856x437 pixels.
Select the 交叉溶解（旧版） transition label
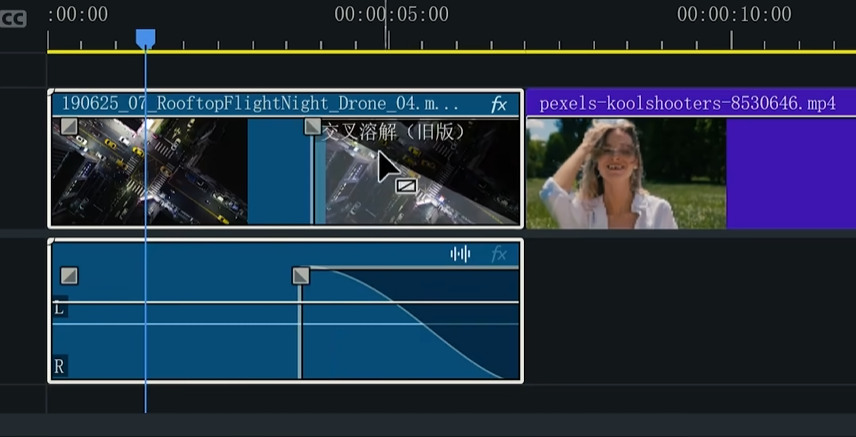[x=393, y=131]
